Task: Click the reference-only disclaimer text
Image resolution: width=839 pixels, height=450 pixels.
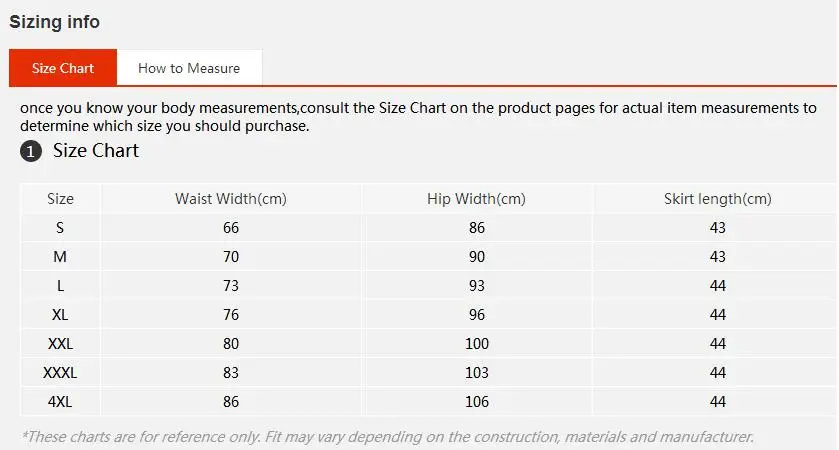Action: 387,437
